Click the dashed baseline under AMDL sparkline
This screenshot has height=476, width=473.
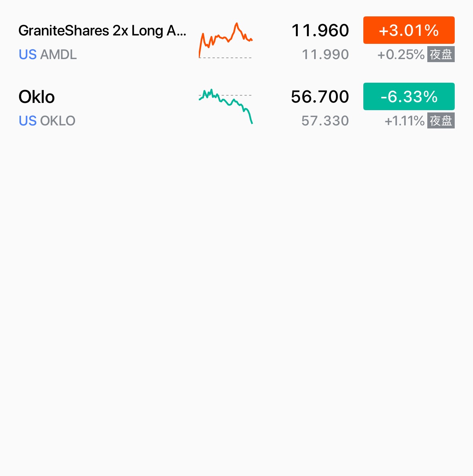pos(226,58)
